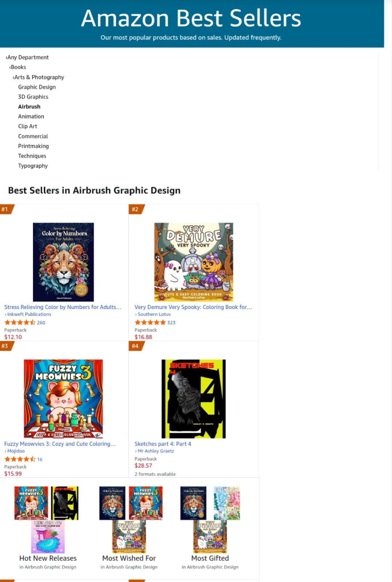Go back to Any Department
392x582 pixels.
27,57
